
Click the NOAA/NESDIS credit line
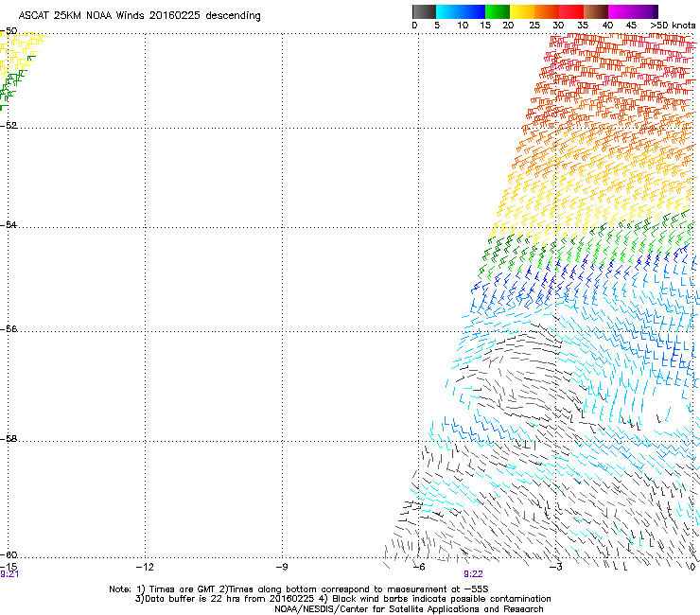click(409, 609)
